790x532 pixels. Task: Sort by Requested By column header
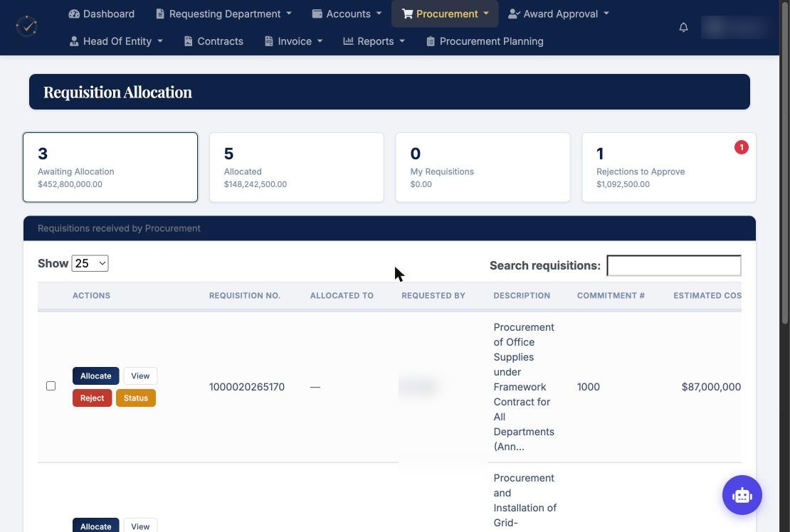point(433,296)
